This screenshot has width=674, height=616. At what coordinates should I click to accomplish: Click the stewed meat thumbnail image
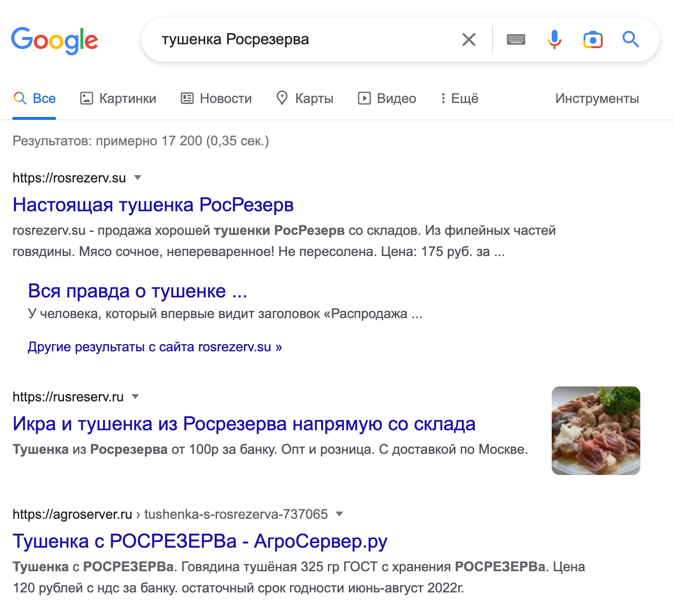[x=596, y=431]
